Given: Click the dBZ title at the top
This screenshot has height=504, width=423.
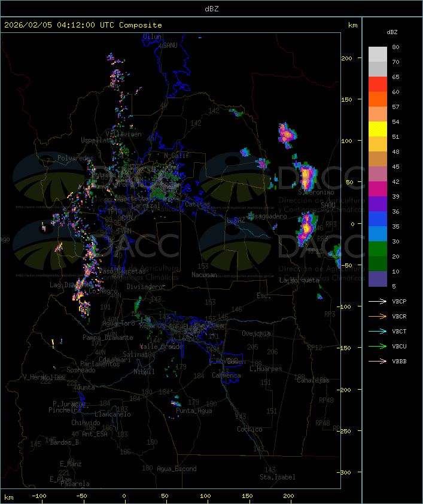Looking at the screenshot, I should 212,9.
